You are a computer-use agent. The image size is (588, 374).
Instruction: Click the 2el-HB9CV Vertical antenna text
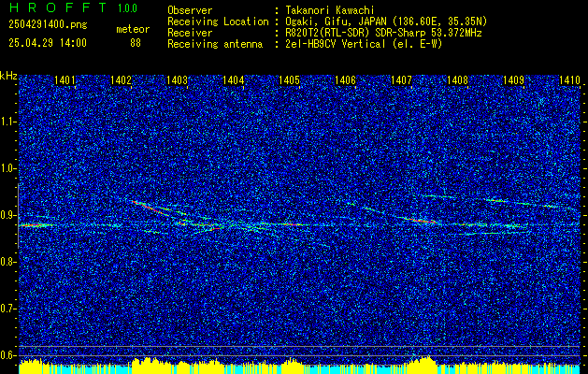[x=365, y=44]
